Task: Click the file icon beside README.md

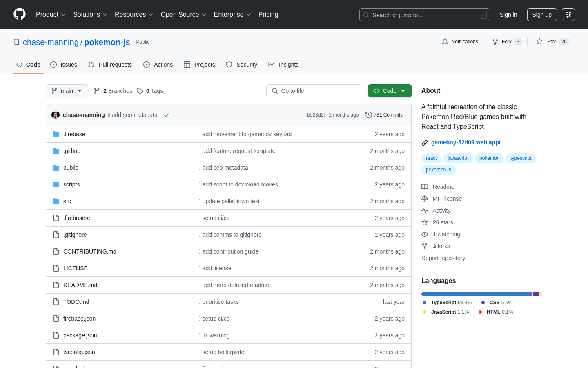Action: pos(56,285)
